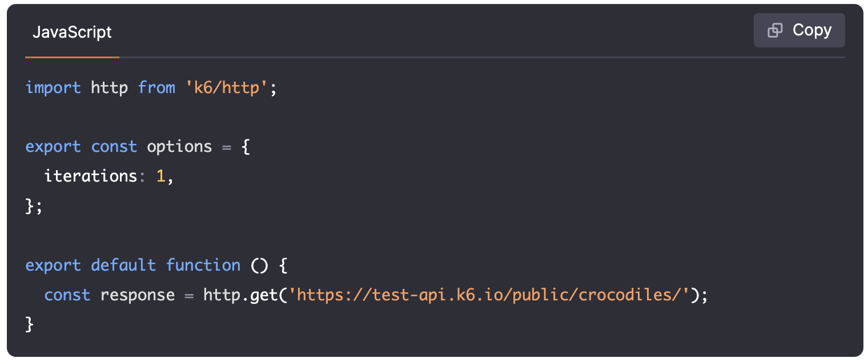Select the JavaScript tab
868x362 pixels.
point(72,33)
